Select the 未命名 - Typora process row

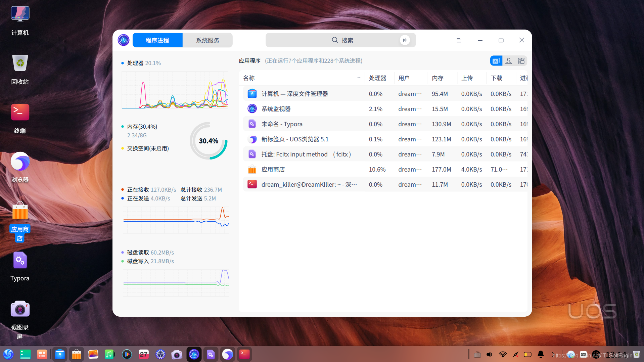coord(385,124)
